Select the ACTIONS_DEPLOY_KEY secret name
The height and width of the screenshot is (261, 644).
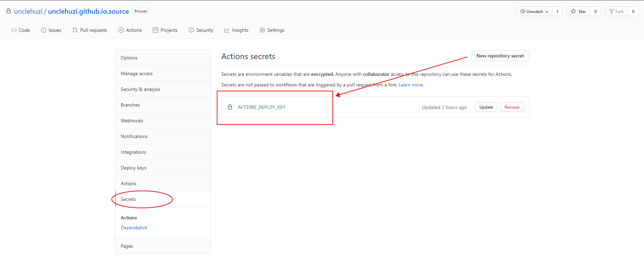click(x=262, y=107)
